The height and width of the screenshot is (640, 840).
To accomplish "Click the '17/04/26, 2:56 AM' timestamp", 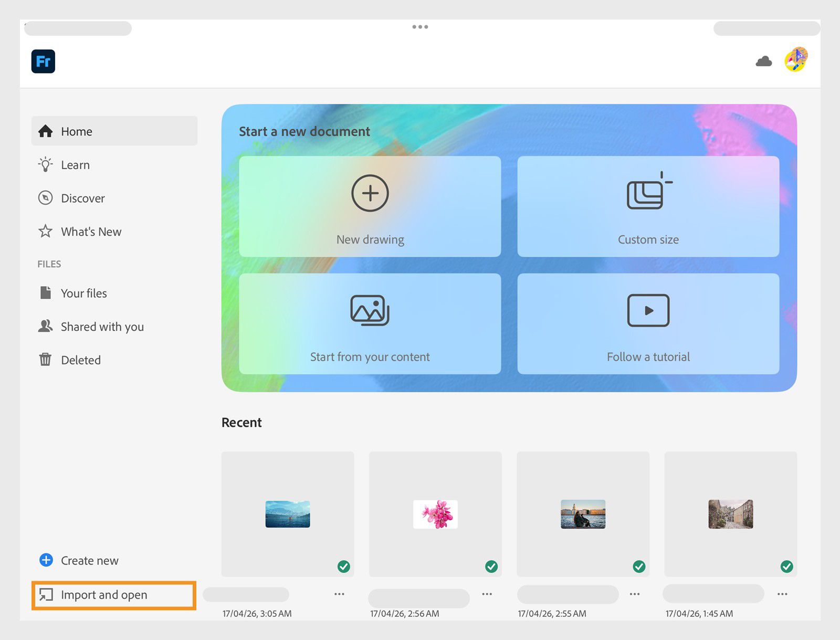I will point(404,613).
